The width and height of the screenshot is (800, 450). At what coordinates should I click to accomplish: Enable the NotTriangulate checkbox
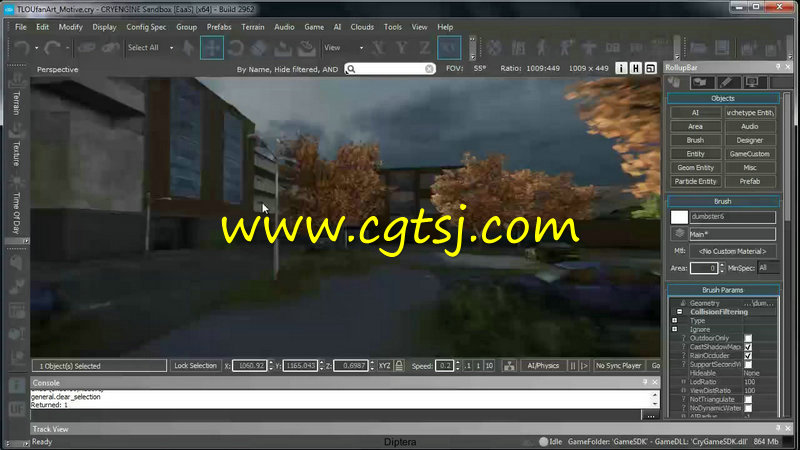click(x=748, y=399)
